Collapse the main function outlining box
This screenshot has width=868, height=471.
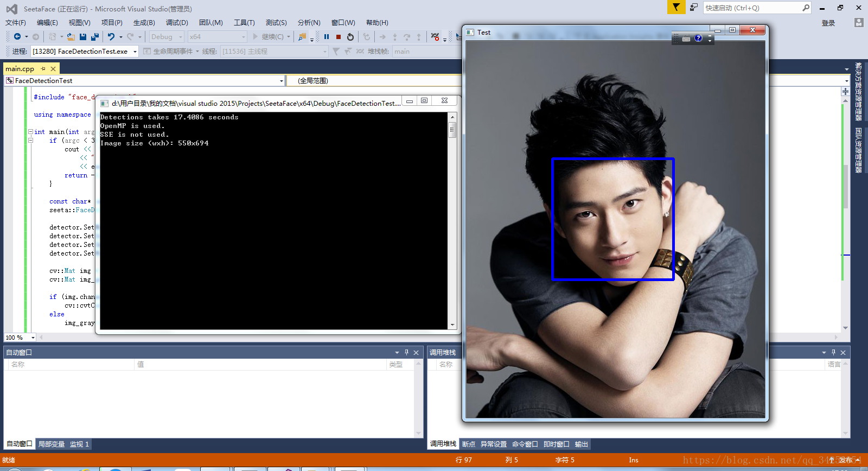(x=30, y=132)
